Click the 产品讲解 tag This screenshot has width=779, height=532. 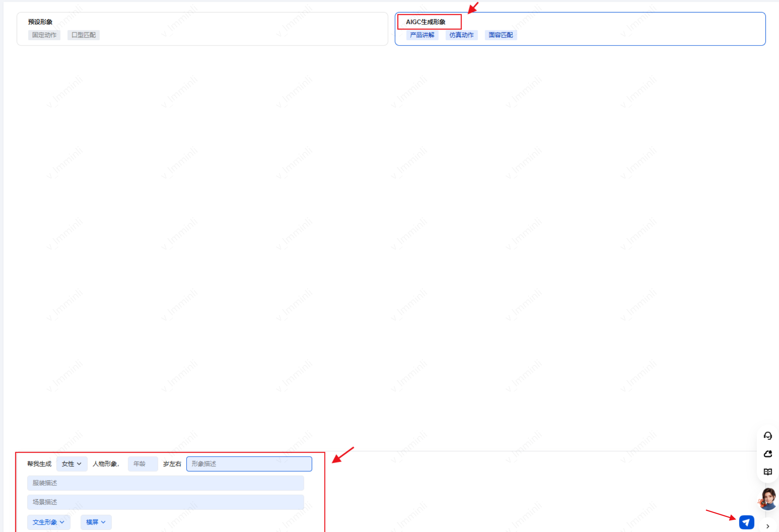[422, 35]
